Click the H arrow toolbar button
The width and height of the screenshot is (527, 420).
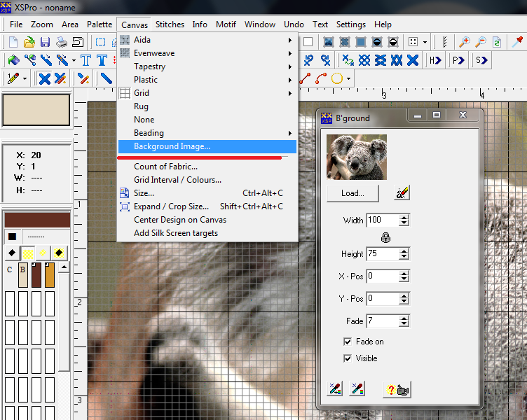436,60
